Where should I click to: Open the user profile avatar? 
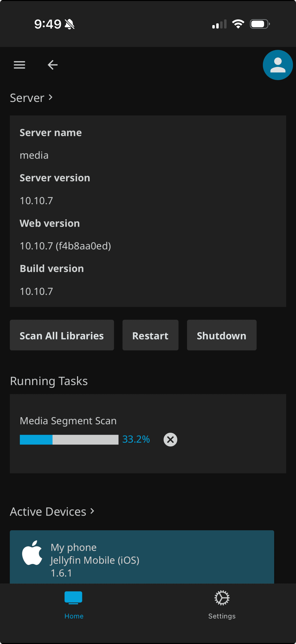coord(278,65)
